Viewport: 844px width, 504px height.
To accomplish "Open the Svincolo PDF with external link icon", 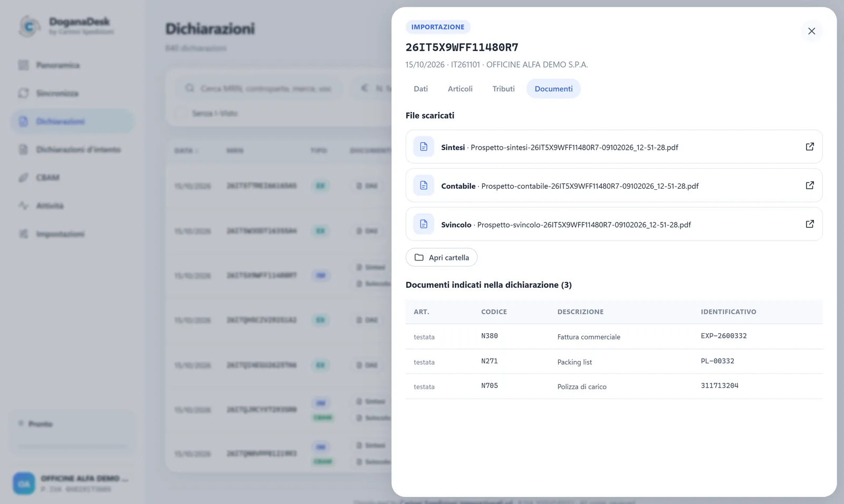I will 810,224.
